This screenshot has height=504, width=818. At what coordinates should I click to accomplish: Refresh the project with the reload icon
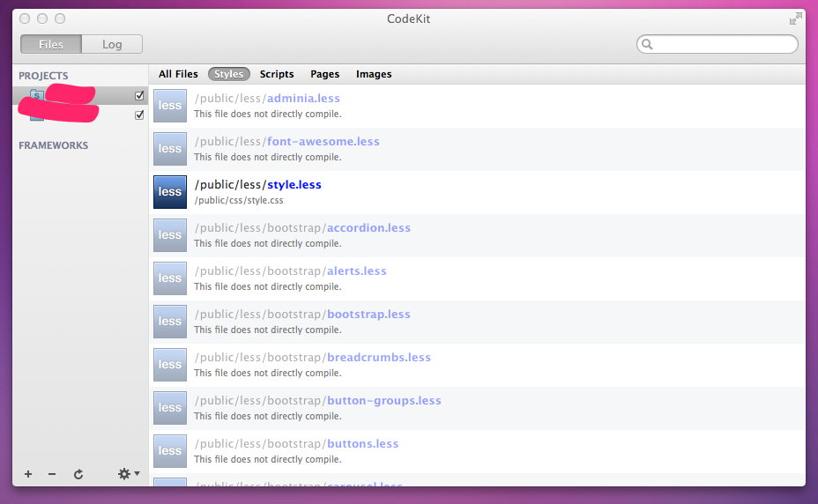[x=78, y=474]
